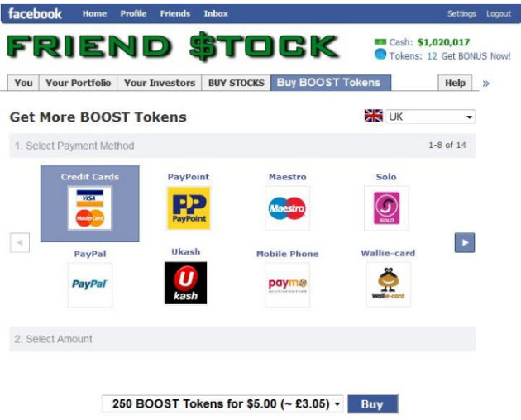Click the Buy button
This screenshot has height=420, width=521.
(x=372, y=404)
